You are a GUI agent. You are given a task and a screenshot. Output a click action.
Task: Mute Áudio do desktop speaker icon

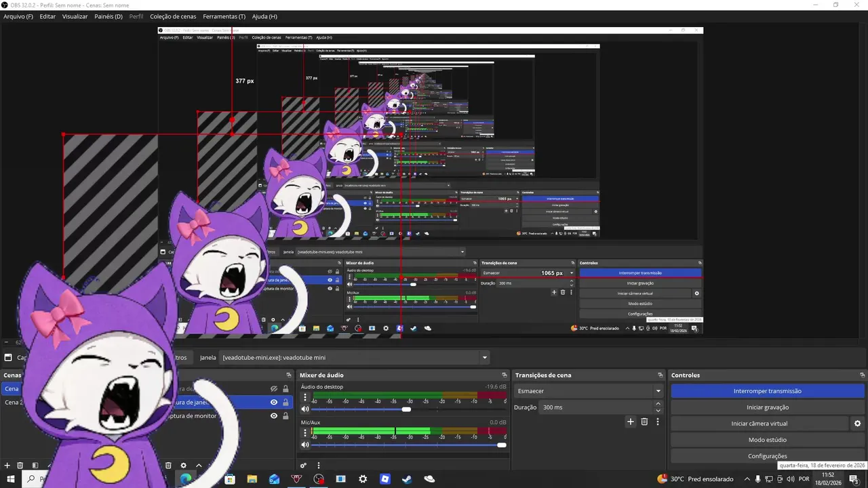click(305, 409)
